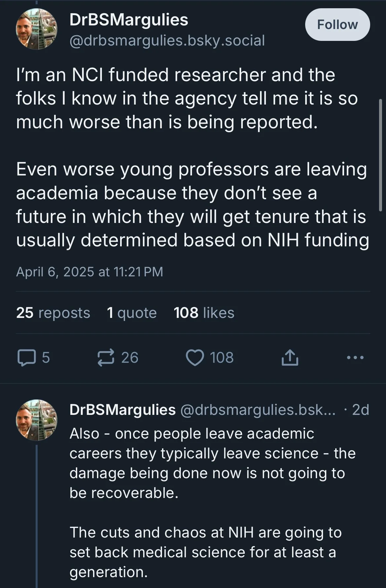Image resolution: width=386 pixels, height=588 pixels.
Task: Click the April 6, 2025 timestamp
Action: click(x=89, y=272)
